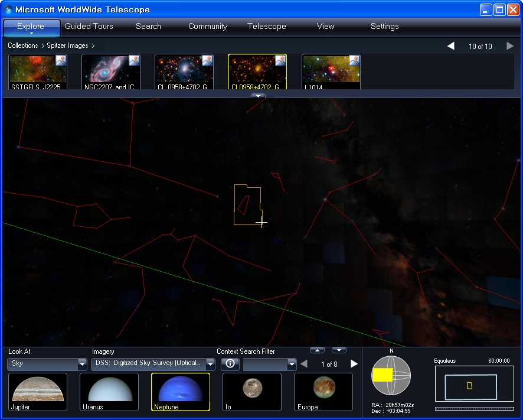Click the context info button
Viewport: 523px width, 420px height.
[230, 363]
